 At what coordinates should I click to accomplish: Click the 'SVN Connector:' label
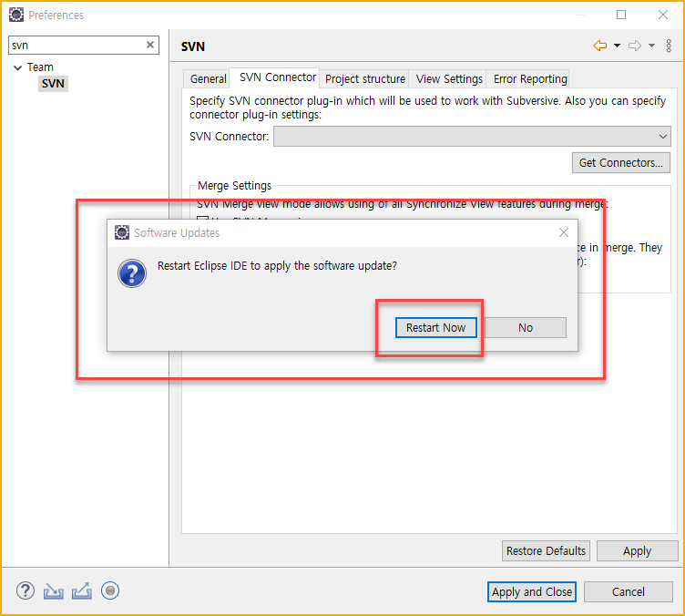229,137
